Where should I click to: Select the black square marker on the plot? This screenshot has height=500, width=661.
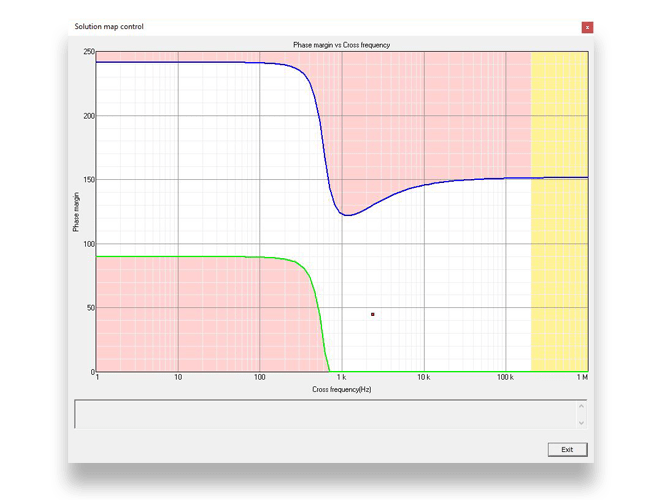(373, 314)
